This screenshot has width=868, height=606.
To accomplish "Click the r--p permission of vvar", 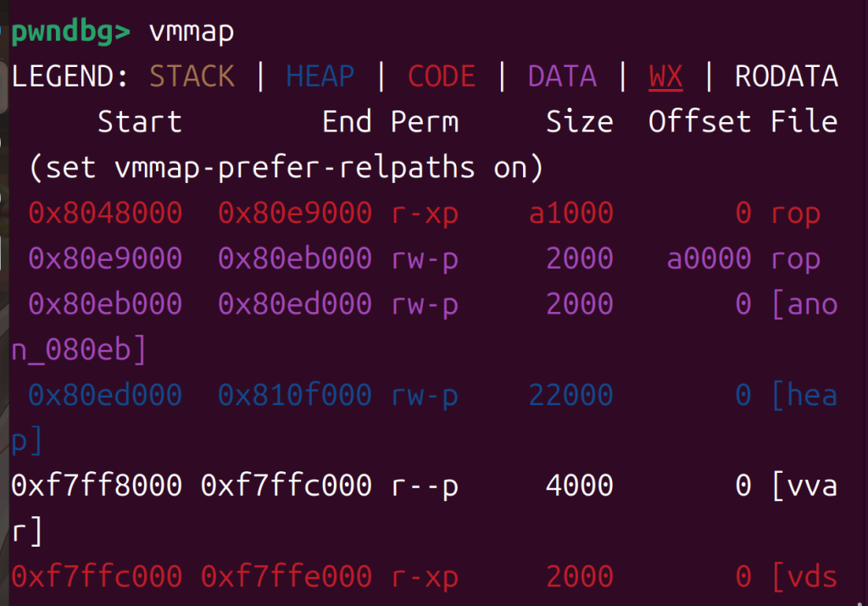I will (x=424, y=485).
